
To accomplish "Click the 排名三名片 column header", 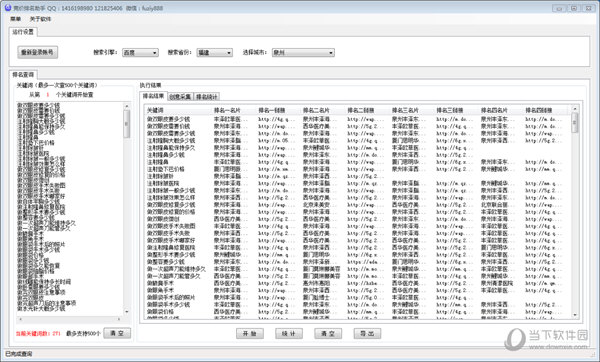I will (412, 110).
